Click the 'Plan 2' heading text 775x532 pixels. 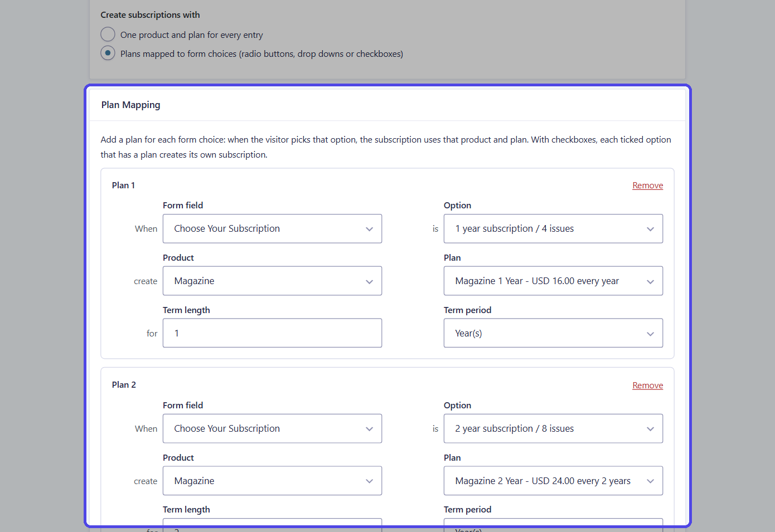pos(124,385)
